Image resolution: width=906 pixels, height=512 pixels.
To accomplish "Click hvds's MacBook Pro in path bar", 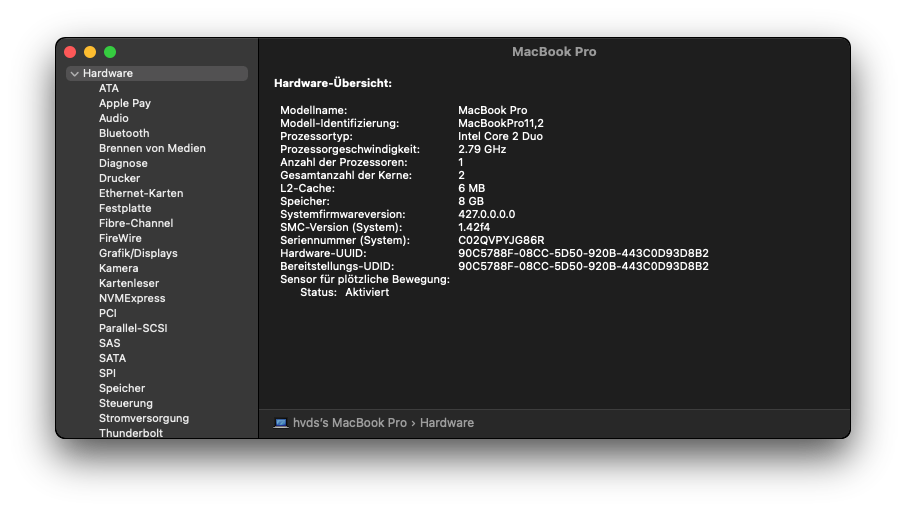I will [350, 423].
